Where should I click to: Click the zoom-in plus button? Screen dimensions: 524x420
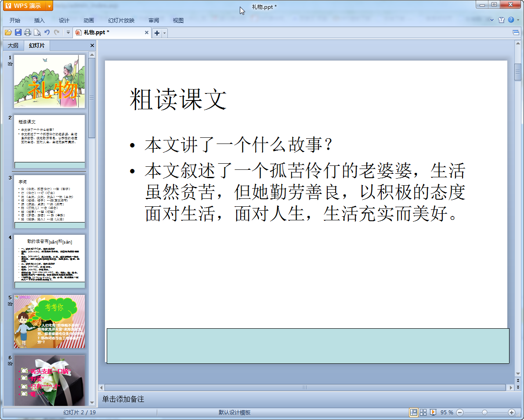point(511,413)
